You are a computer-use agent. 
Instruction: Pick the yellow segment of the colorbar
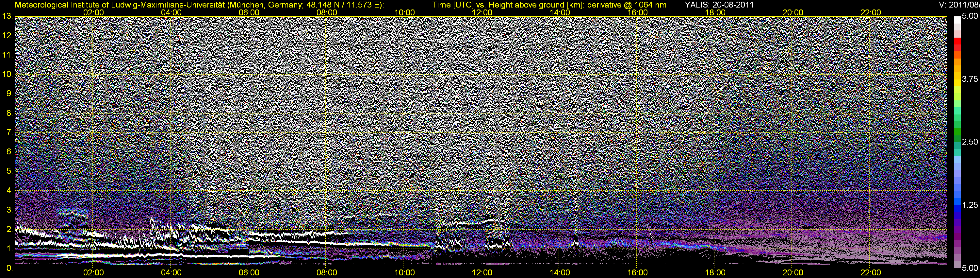click(957, 83)
